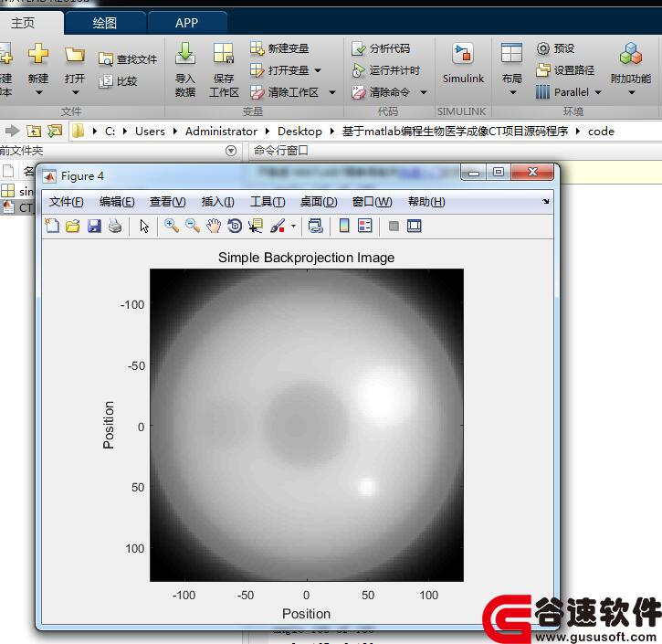This screenshot has width=662, height=644.
Task: Click the Open (打开) folder icon
Action: 75,55
